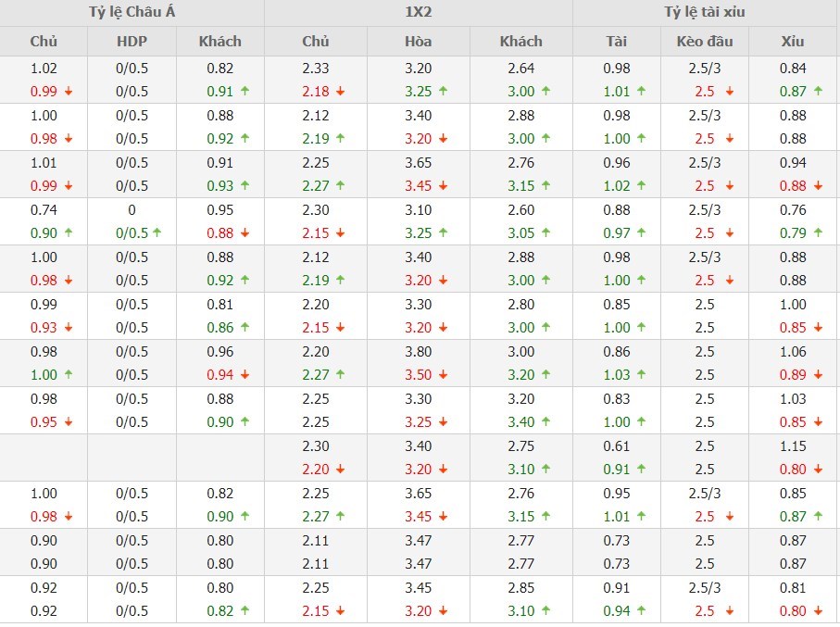Click the green up arrow beside 0/0.5 HDP
Viewport: 840px width, 627px height.
click(x=157, y=233)
